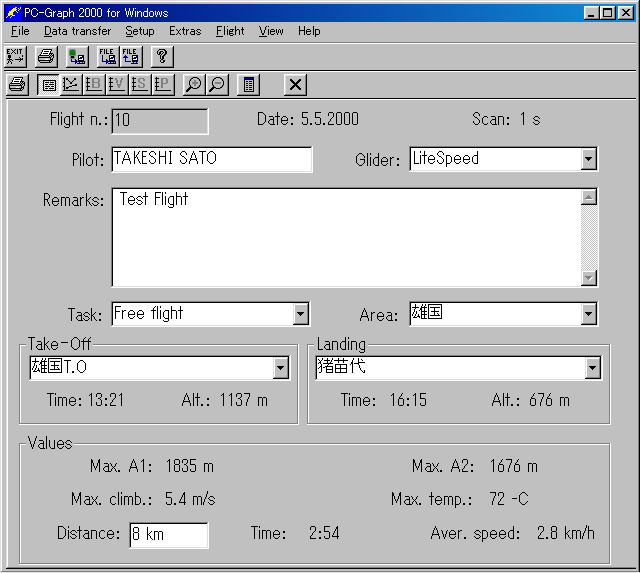Expand the Landing location dropdown arrow
640x573 pixels.
tap(592, 368)
